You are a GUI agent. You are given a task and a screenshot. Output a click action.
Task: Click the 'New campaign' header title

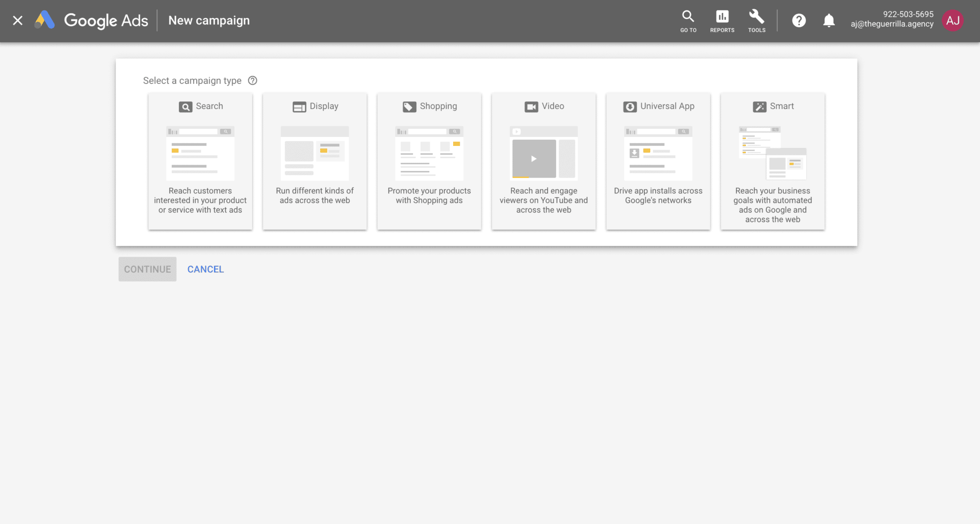[209, 20]
